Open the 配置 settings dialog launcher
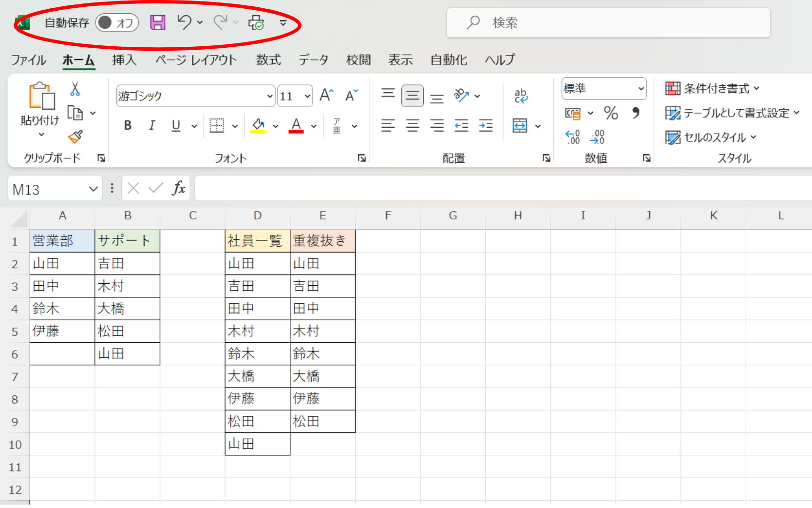This screenshot has height=508, width=812. [x=547, y=158]
